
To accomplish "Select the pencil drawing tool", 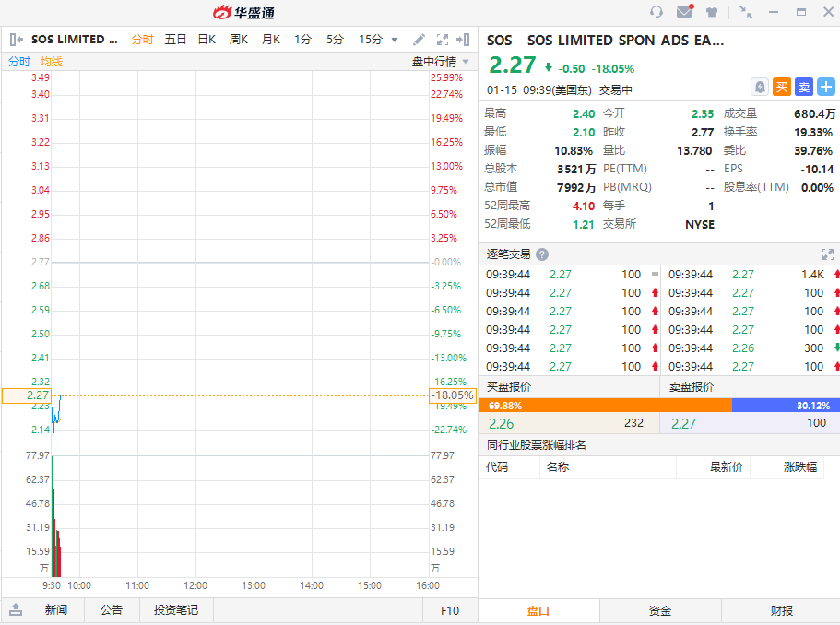I will click(x=420, y=40).
